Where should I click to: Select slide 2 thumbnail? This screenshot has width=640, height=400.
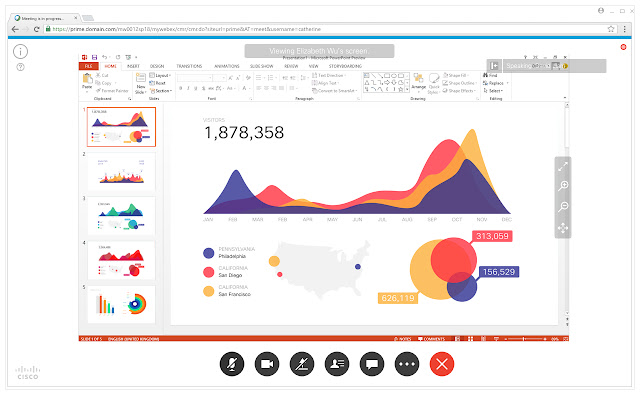121,171
